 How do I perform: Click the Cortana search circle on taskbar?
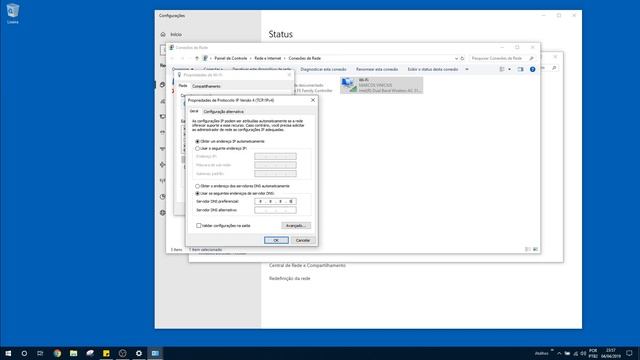[x=24, y=353]
